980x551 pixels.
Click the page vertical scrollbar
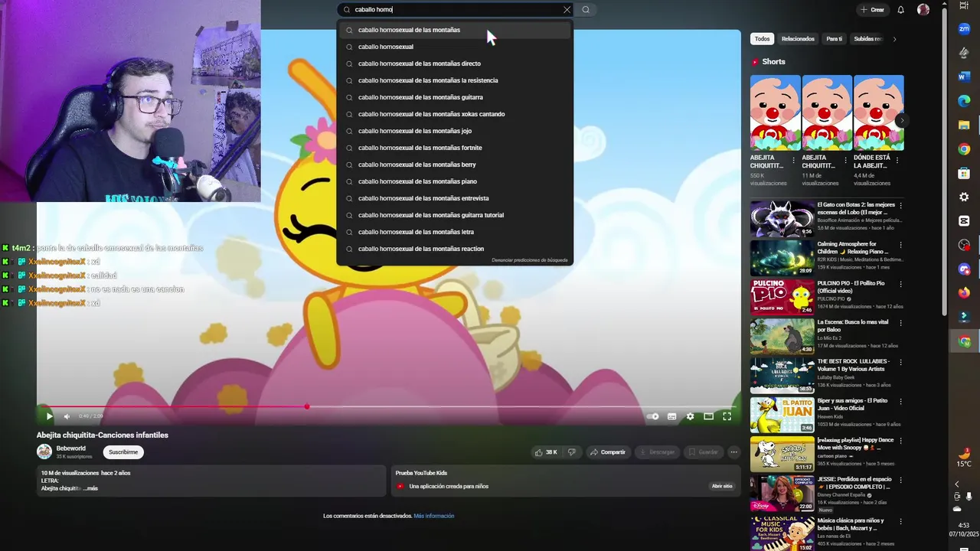945,161
